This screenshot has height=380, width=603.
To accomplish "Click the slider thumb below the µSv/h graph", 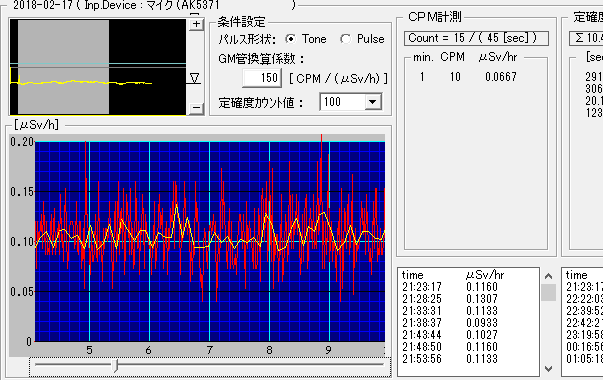I will 115,365.
